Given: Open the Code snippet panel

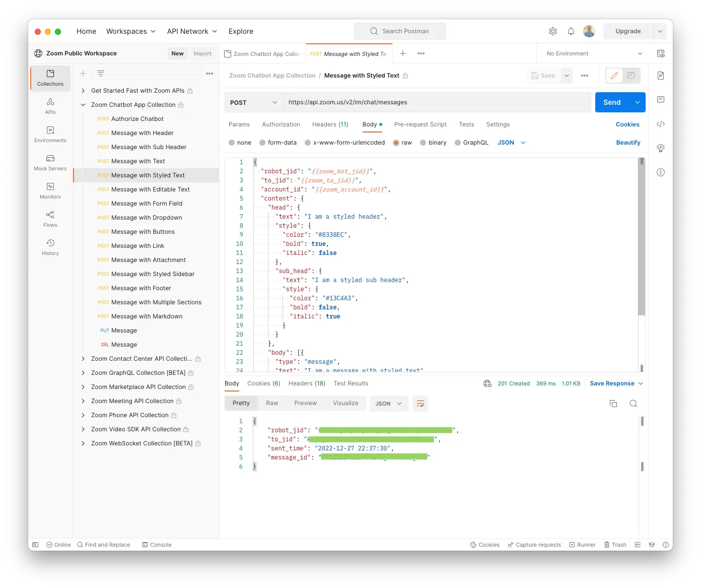Looking at the screenshot, I should pyautogui.click(x=661, y=124).
